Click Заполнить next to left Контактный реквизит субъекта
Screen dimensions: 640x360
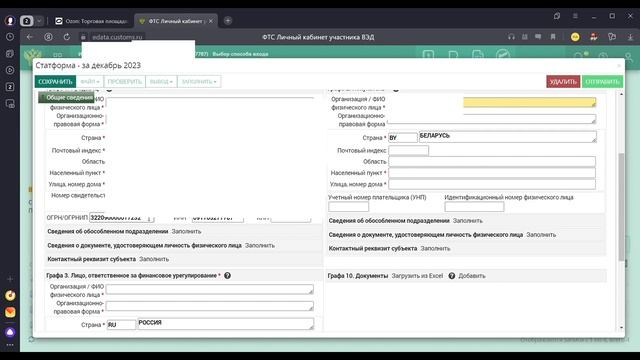(154, 259)
